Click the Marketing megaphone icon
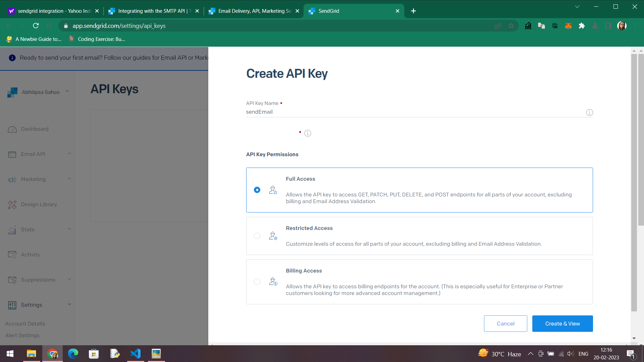Screen dimensions: 644x362 tap(12, 180)
